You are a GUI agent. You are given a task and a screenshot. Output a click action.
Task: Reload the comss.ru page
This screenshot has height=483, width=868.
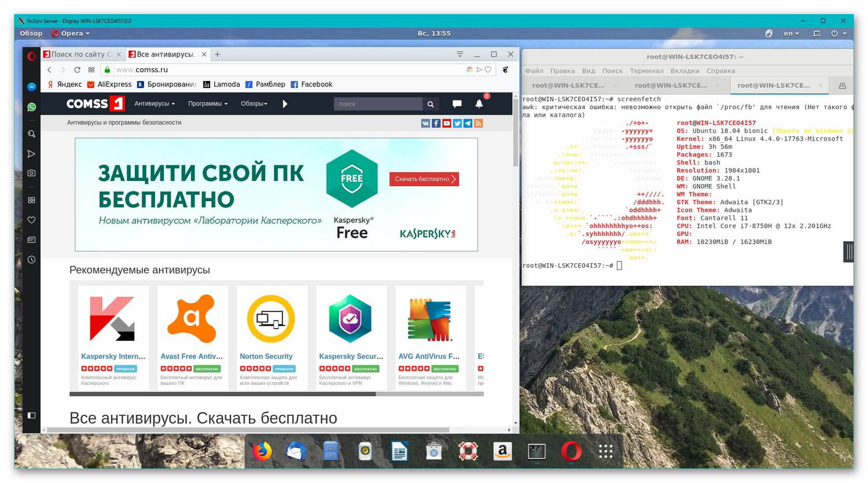tap(77, 69)
